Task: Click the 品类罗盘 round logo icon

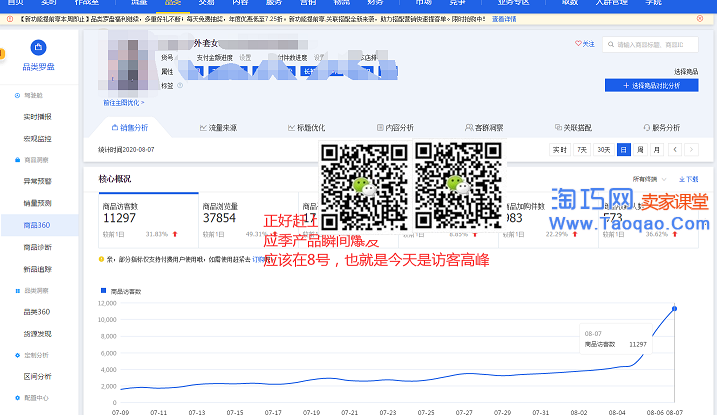Action: pos(38,47)
